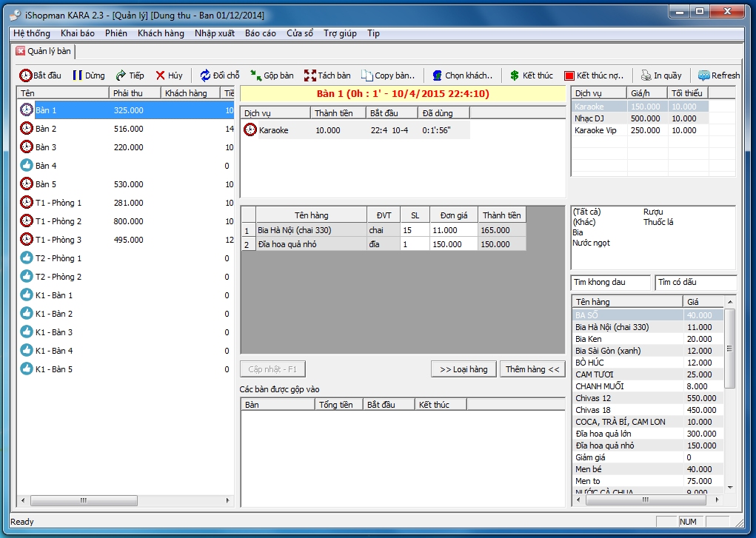Viewport: 756px width, 538px height.
Task: Cancel with the Hủy red X icon
Action: (161, 75)
